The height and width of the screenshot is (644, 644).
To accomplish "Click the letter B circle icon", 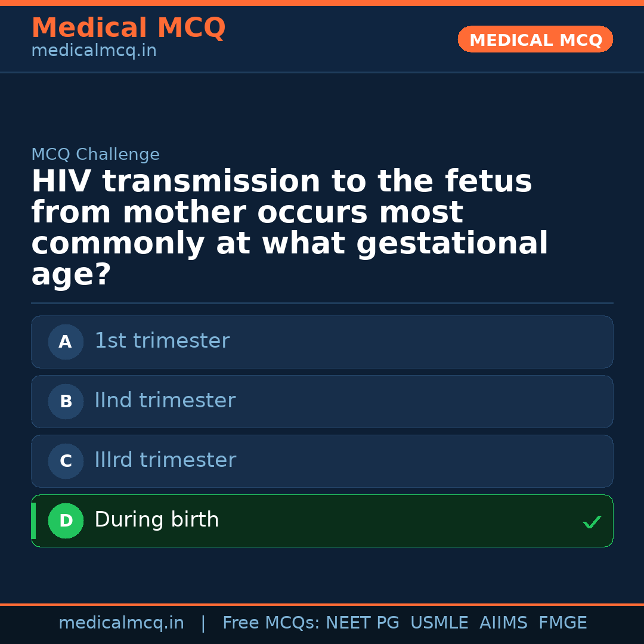I will pos(66,401).
